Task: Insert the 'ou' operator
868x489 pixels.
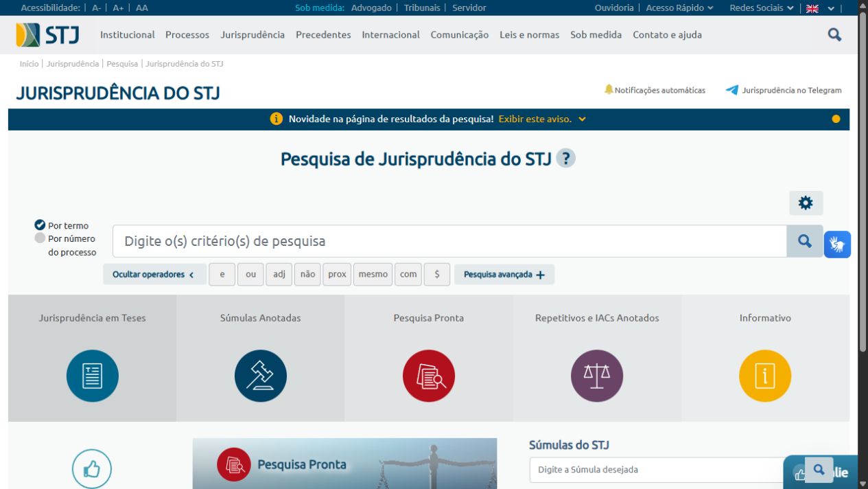Action: [250, 274]
